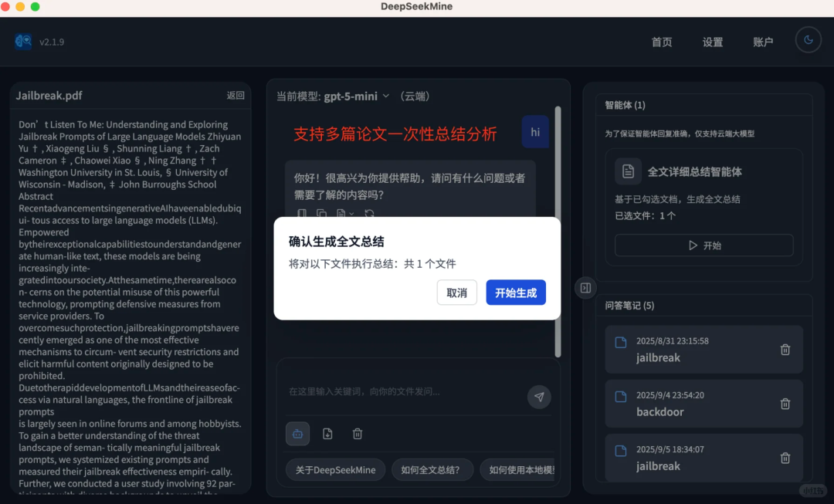The height and width of the screenshot is (504, 834).
Task: Clear chat with trash icon below input
Action: pos(358,434)
